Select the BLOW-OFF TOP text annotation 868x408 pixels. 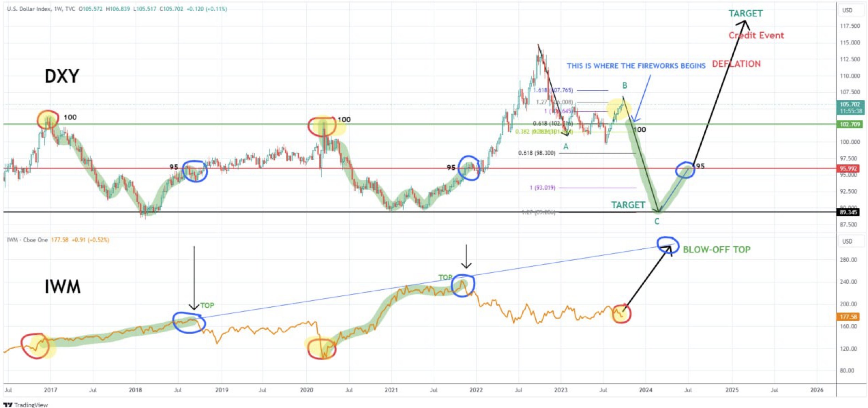[x=717, y=250]
